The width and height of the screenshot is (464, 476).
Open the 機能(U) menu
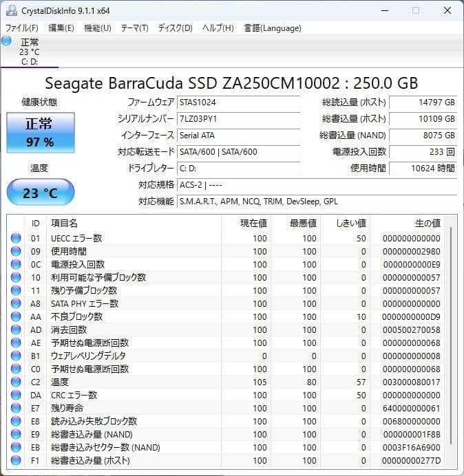click(x=98, y=28)
